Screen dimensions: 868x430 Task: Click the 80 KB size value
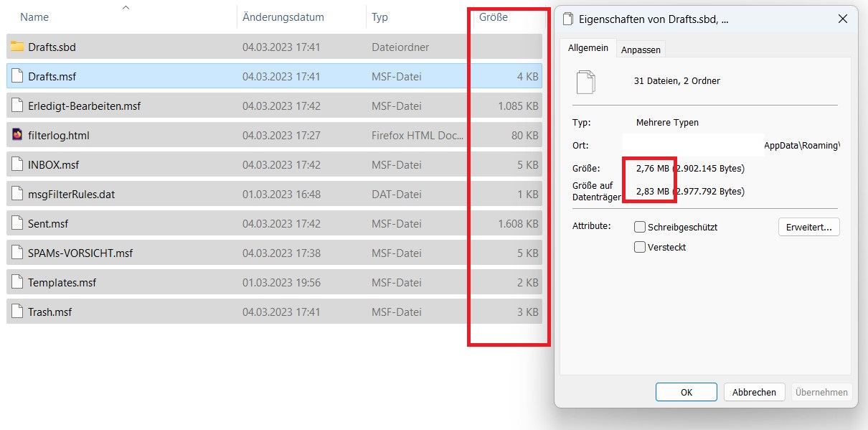(x=525, y=135)
